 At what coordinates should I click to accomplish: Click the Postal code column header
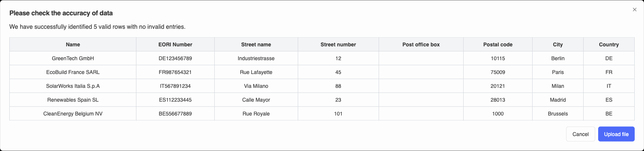[498, 44]
